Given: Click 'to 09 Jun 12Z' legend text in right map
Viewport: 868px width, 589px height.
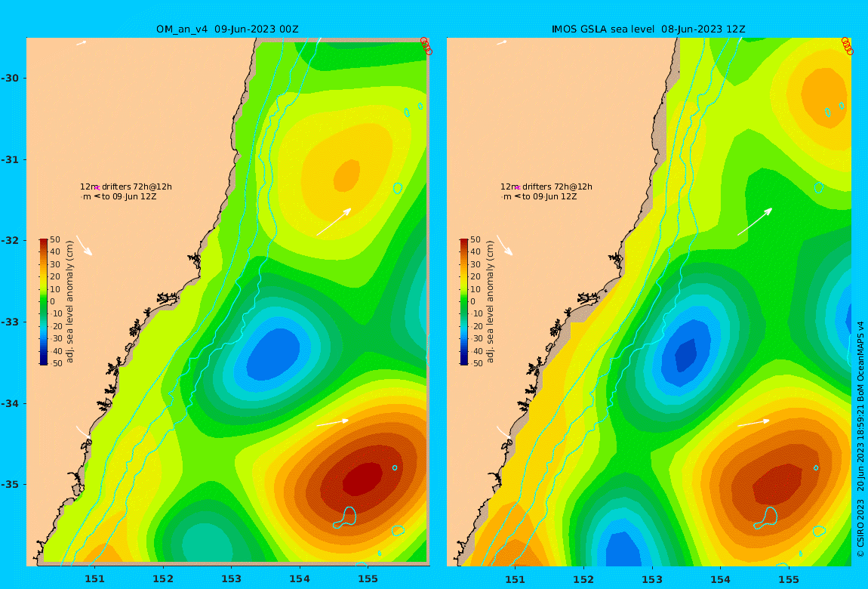Looking at the screenshot, I should pos(549,196).
